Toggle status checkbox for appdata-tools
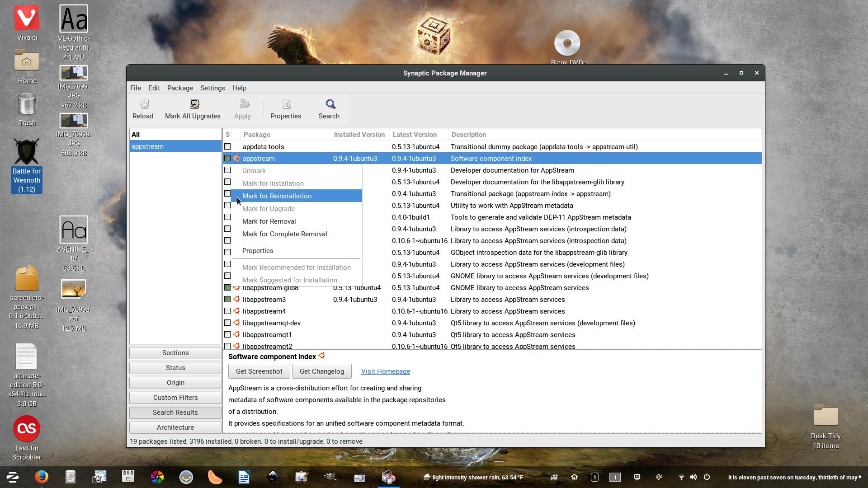 point(227,147)
